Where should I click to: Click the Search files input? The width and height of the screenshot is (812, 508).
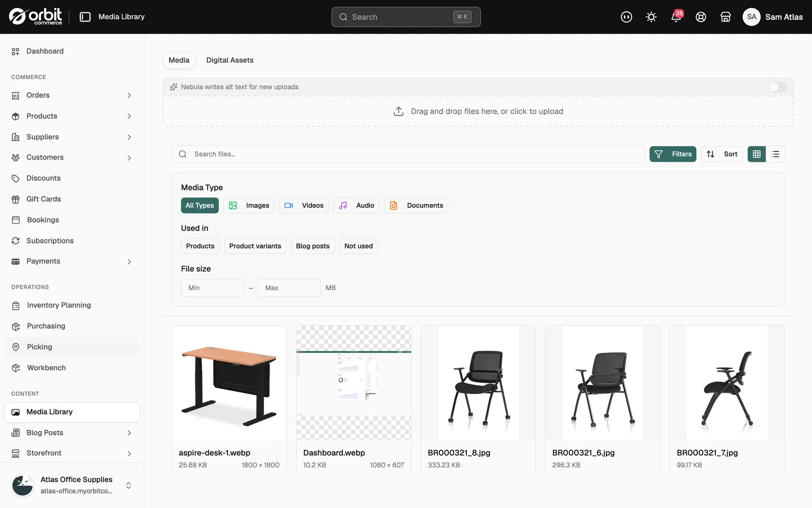point(408,154)
